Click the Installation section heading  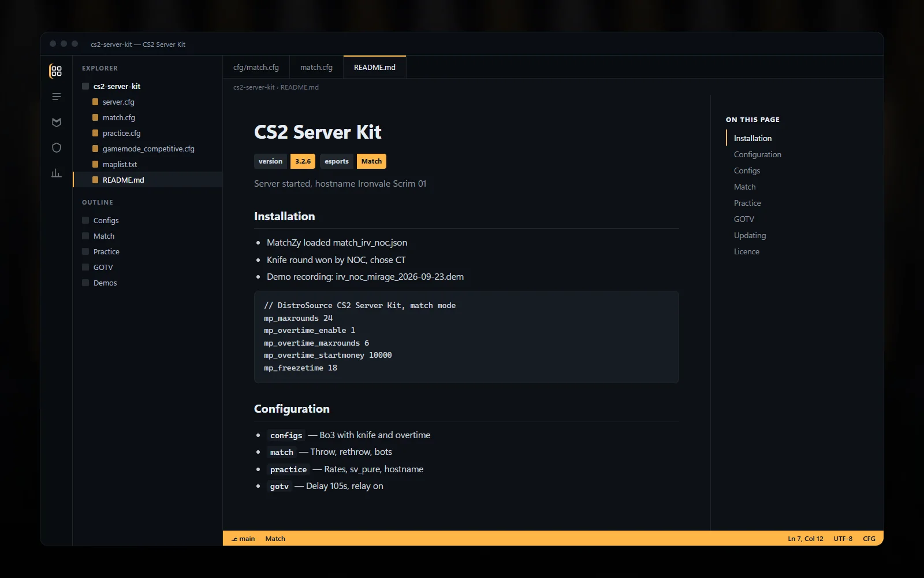tap(285, 216)
